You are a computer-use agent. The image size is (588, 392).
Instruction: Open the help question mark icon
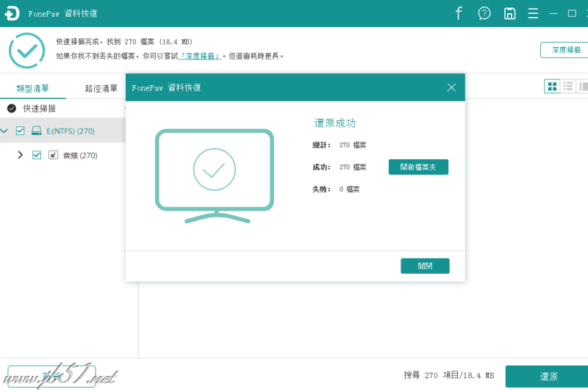tap(484, 13)
